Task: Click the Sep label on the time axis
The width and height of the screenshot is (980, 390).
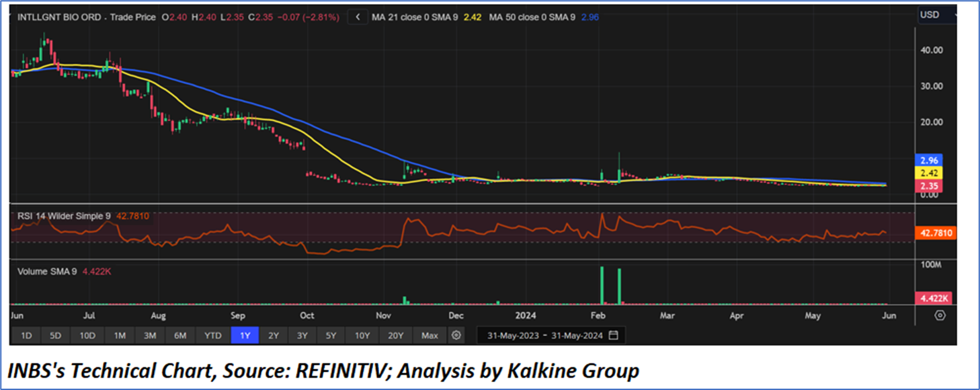Action: [238, 315]
